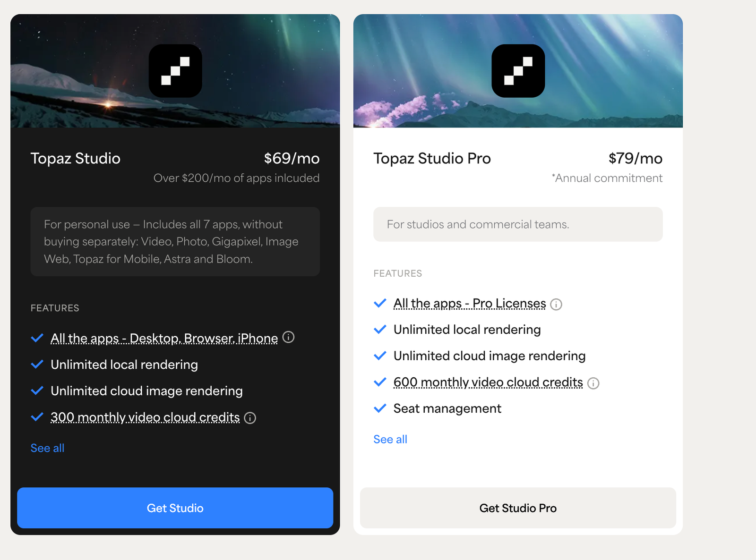756x560 pixels.
Task: Click 300 monthly video cloud credits link
Action: point(145,417)
